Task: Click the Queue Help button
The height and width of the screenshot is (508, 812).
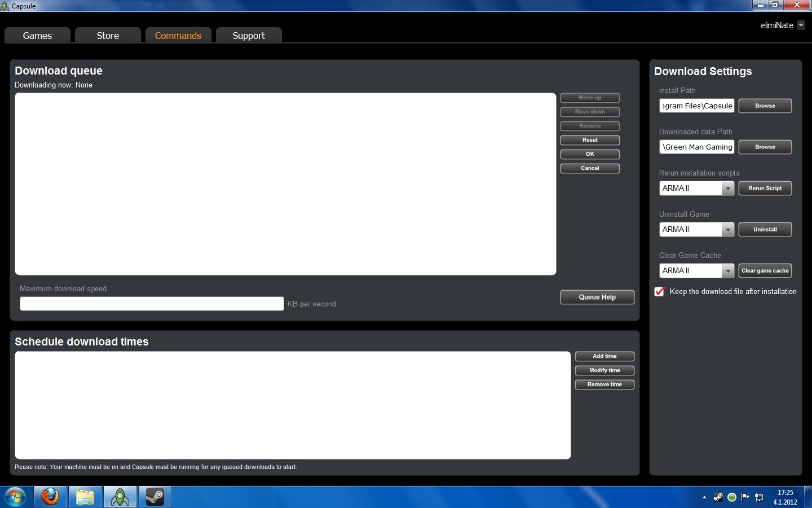Action: click(x=597, y=297)
